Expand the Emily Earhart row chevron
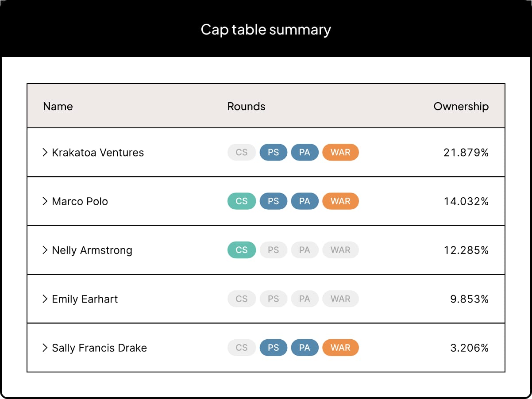The width and height of the screenshot is (532, 399). point(45,299)
